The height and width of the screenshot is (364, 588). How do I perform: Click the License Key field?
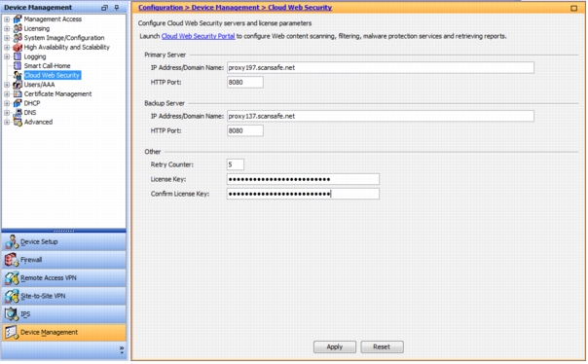click(303, 179)
